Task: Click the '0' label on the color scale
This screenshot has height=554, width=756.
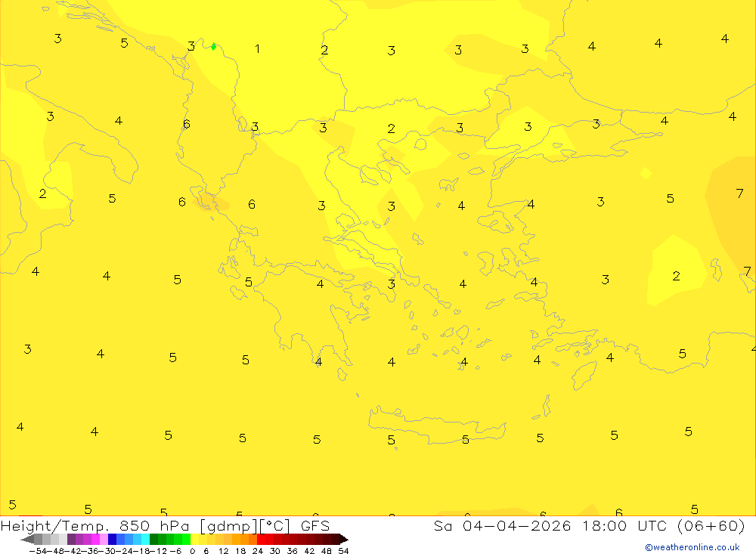Action: [x=192, y=551]
